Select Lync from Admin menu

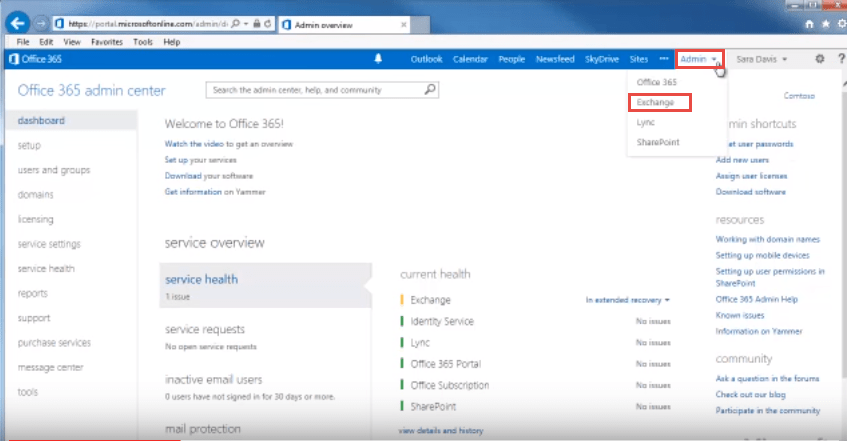pos(646,122)
